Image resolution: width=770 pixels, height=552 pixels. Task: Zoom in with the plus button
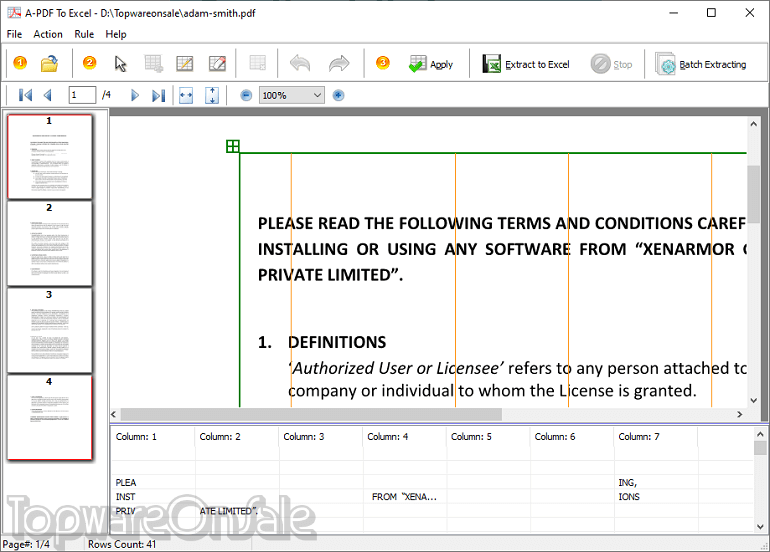pyautogui.click(x=338, y=95)
